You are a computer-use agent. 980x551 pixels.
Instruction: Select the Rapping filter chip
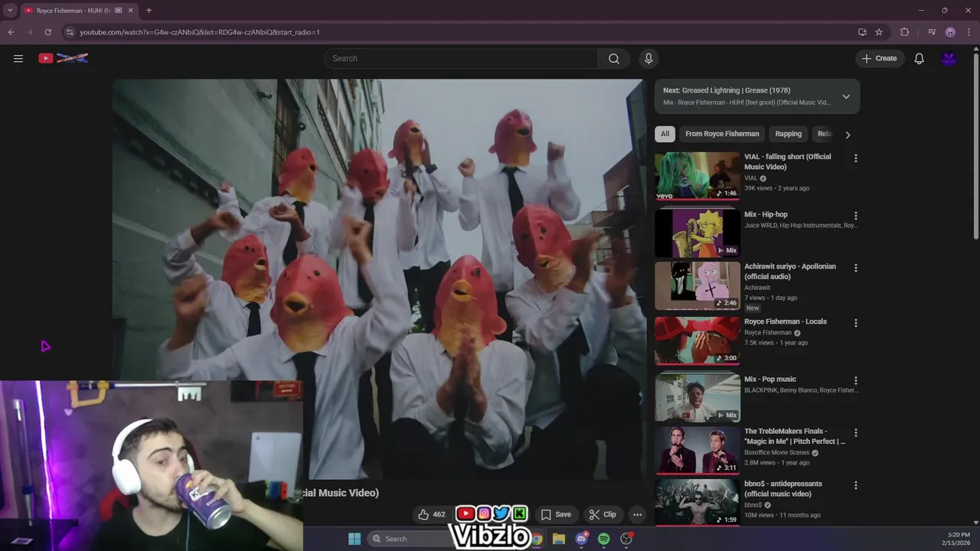pyautogui.click(x=788, y=134)
